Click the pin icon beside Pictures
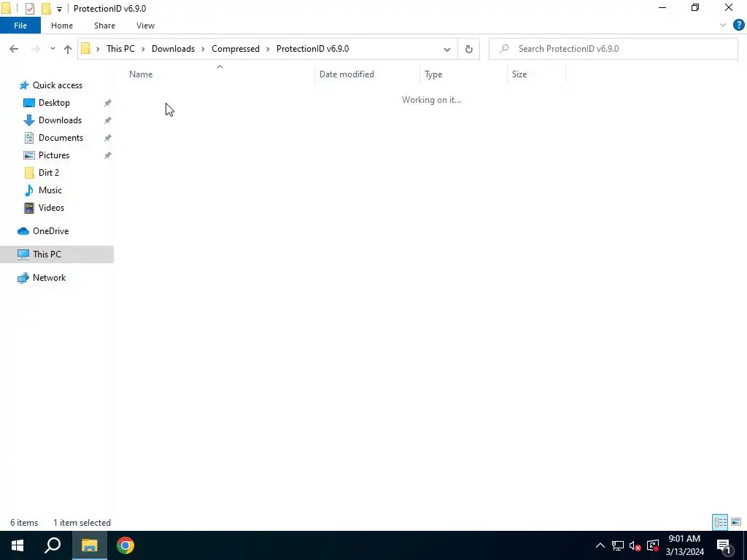This screenshot has height=560, width=747. click(x=108, y=155)
